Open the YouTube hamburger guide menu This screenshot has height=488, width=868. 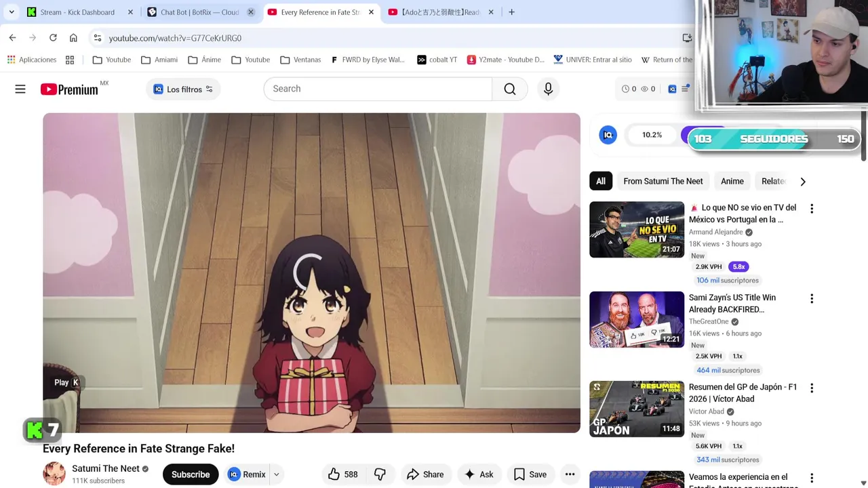point(20,89)
